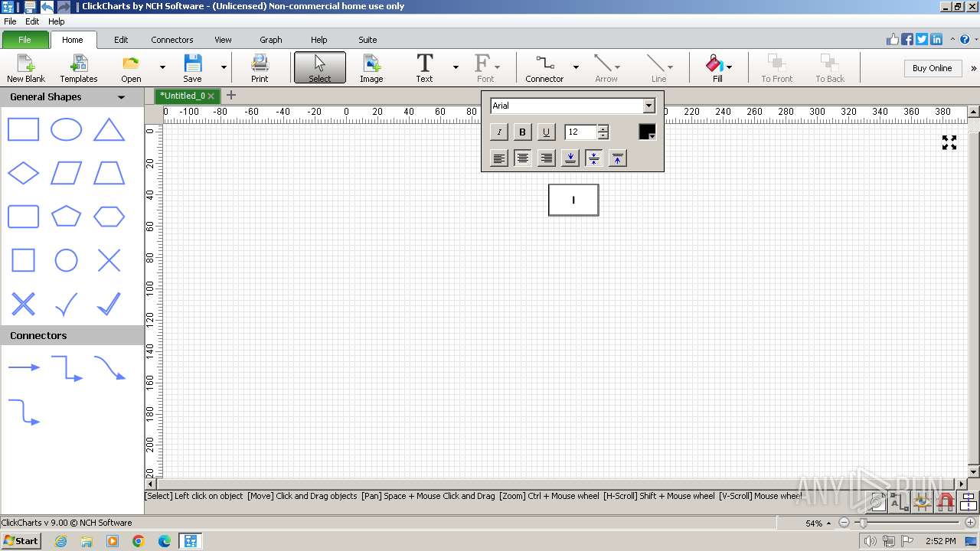Show more toolbar items chevron
Image resolution: width=980 pixels, height=551 pixels.
coord(973,68)
